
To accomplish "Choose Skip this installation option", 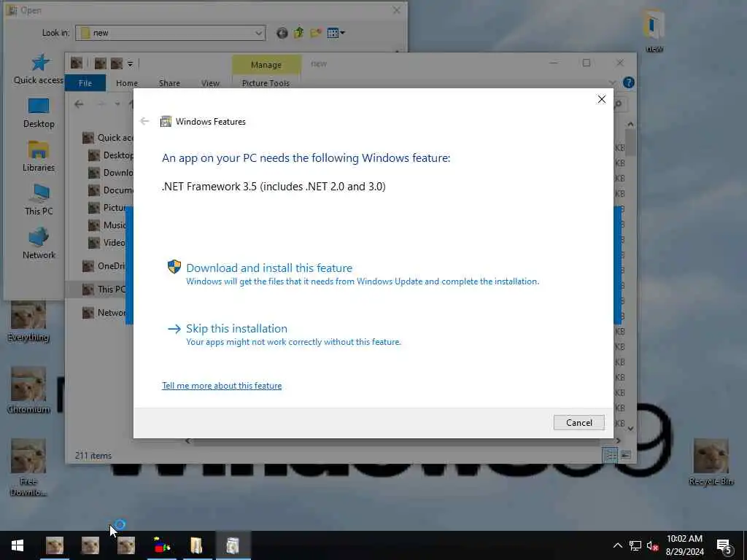I will click(x=236, y=329).
